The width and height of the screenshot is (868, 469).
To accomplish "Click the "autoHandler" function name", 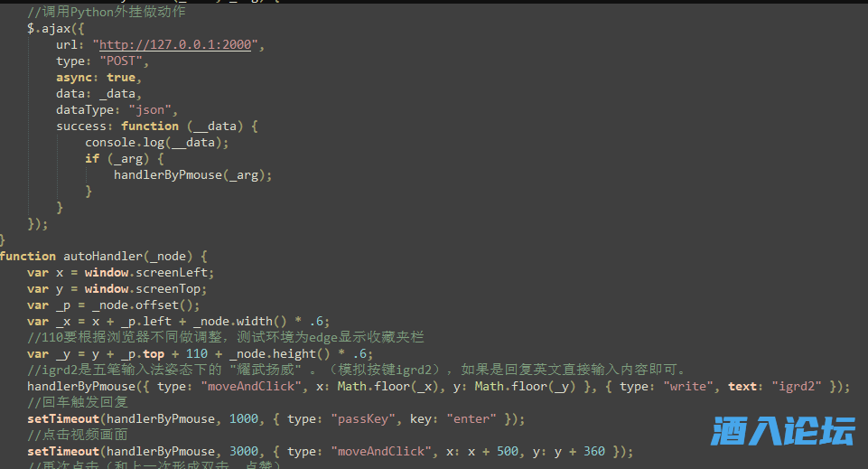I will pos(103,257).
